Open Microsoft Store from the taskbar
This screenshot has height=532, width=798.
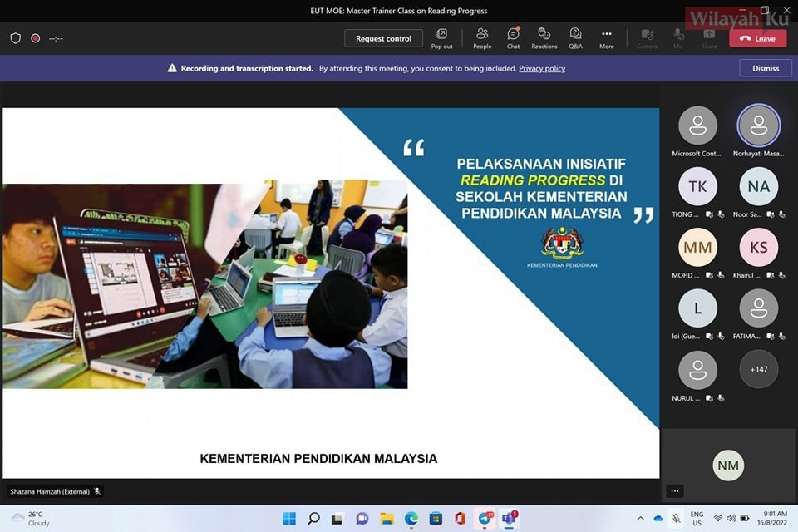[436, 518]
